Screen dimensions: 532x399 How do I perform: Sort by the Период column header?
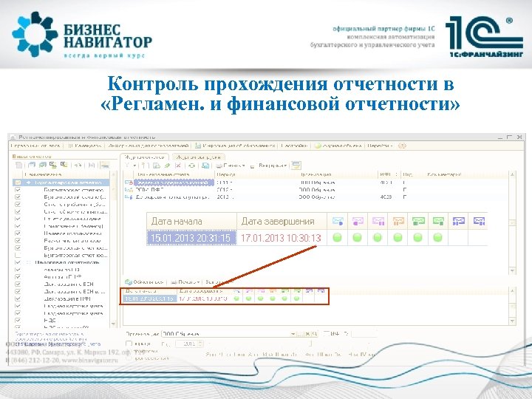[x=257, y=174]
